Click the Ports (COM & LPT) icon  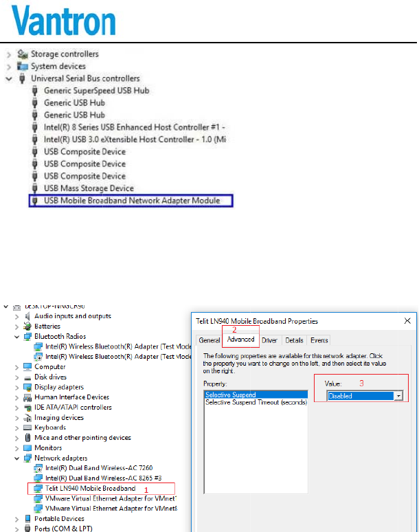27,529
